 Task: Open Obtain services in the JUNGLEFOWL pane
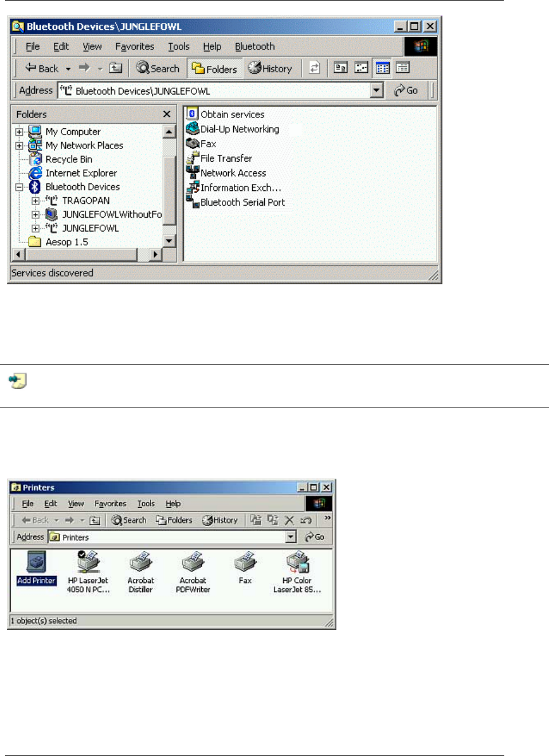pyautogui.click(x=226, y=114)
